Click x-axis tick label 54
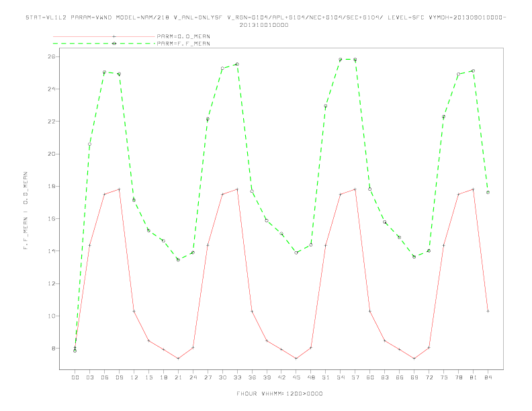532x411 pixels. coord(341,377)
